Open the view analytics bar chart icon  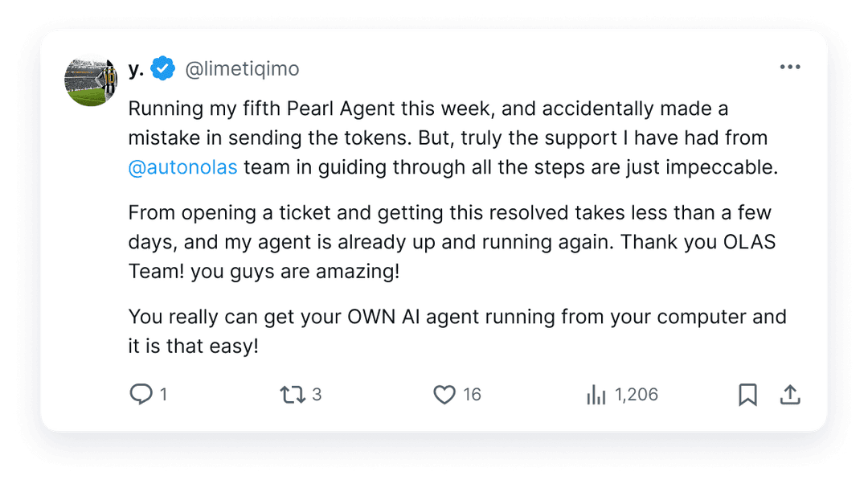[x=596, y=395]
